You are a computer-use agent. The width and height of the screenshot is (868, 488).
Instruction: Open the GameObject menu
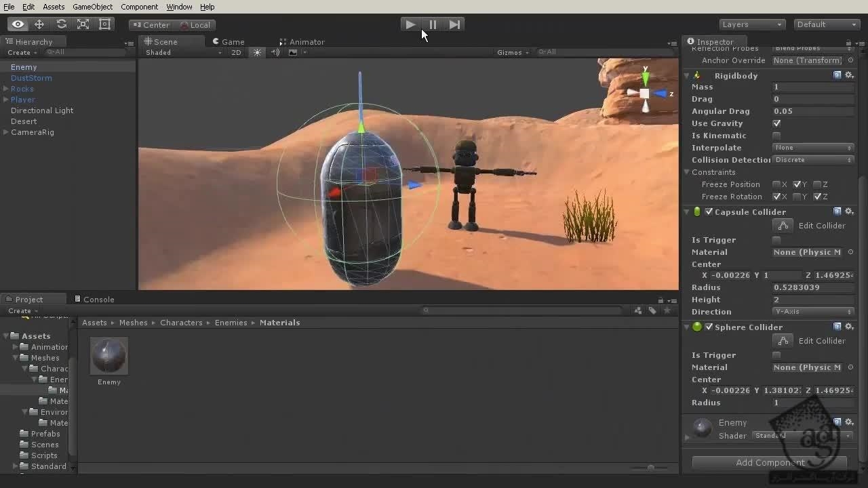92,7
